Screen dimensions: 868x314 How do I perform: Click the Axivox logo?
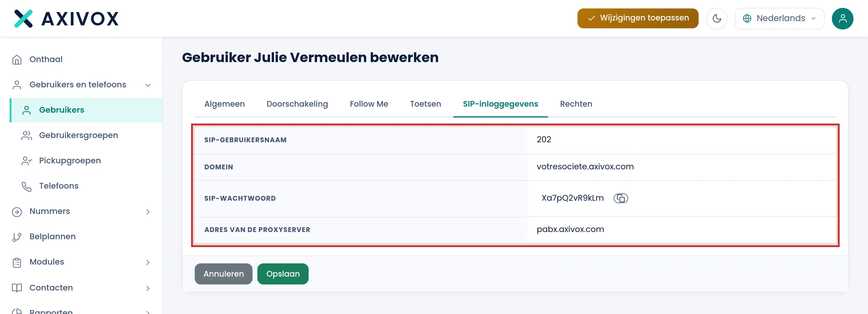(x=66, y=18)
